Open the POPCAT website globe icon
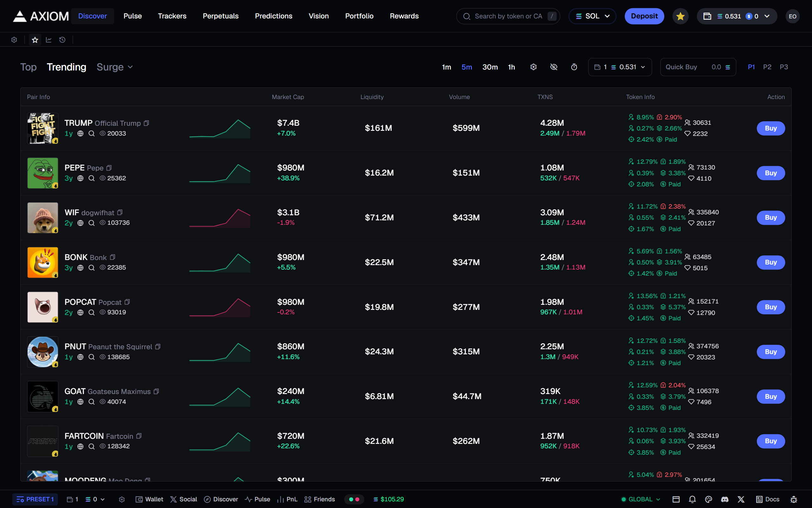Screen dimensions: 812x508 81,312
